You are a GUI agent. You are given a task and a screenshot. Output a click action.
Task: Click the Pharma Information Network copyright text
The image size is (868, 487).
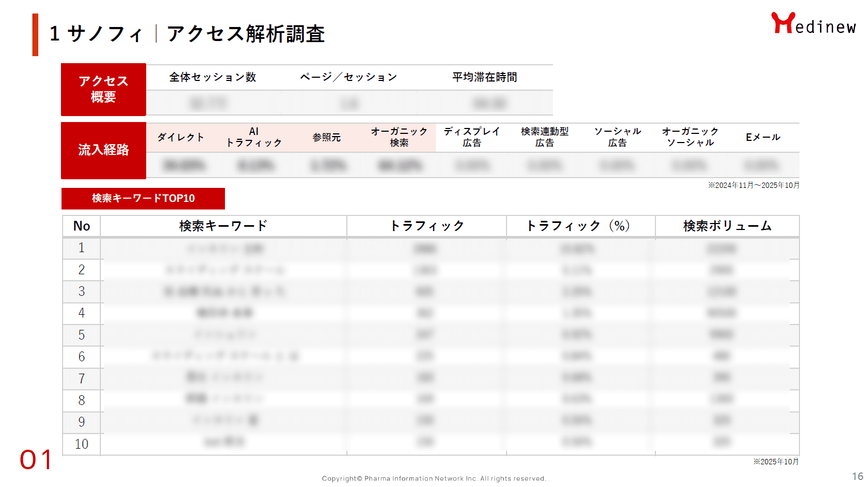[434, 478]
